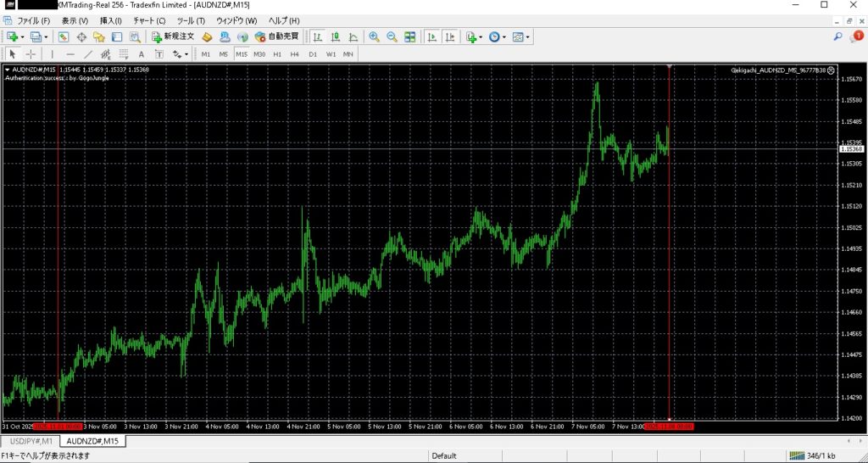Zoom out of the chart
Image resolution: width=868 pixels, height=463 pixels.
(392, 36)
